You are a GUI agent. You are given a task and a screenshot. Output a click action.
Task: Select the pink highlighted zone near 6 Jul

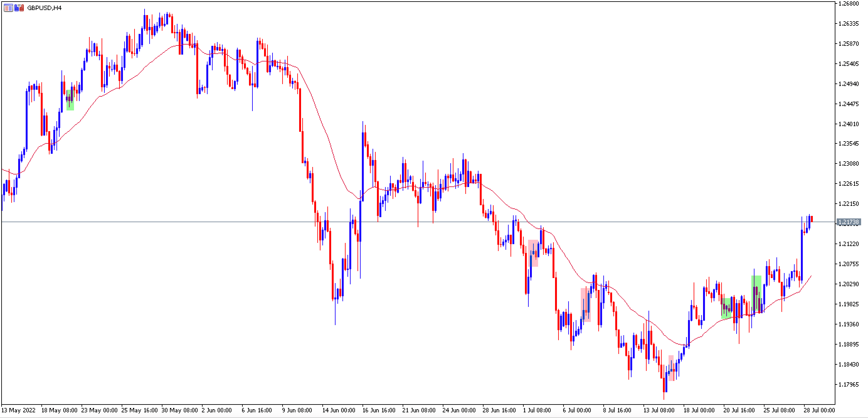(586, 305)
